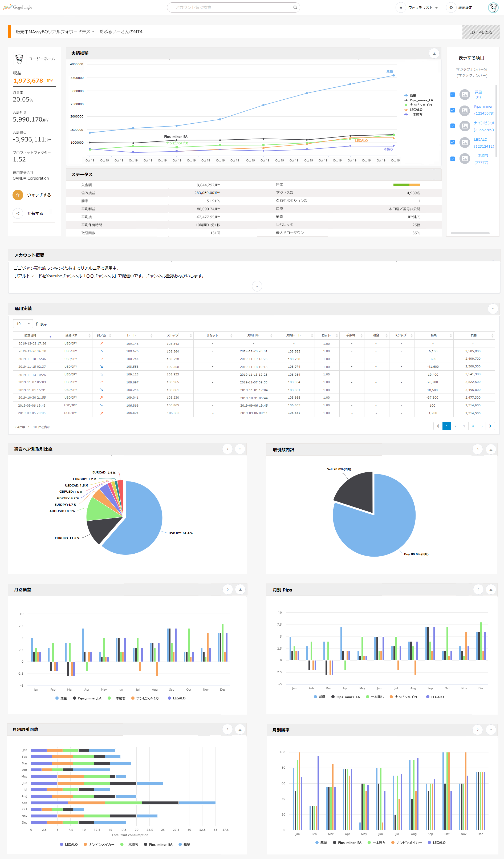Click the chevron in 取引数内訳 header
Viewport: 504px width, 859px height.
point(478,449)
